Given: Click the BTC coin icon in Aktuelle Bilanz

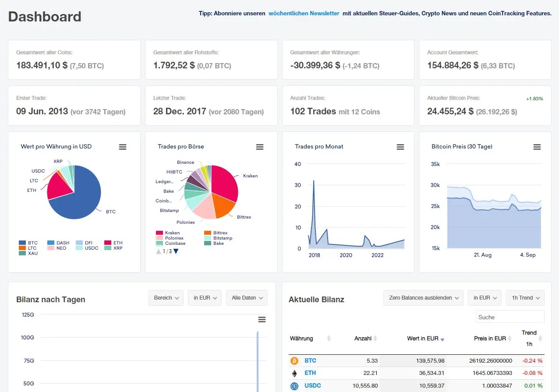Looking at the screenshot, I should (x=295, y=360).
